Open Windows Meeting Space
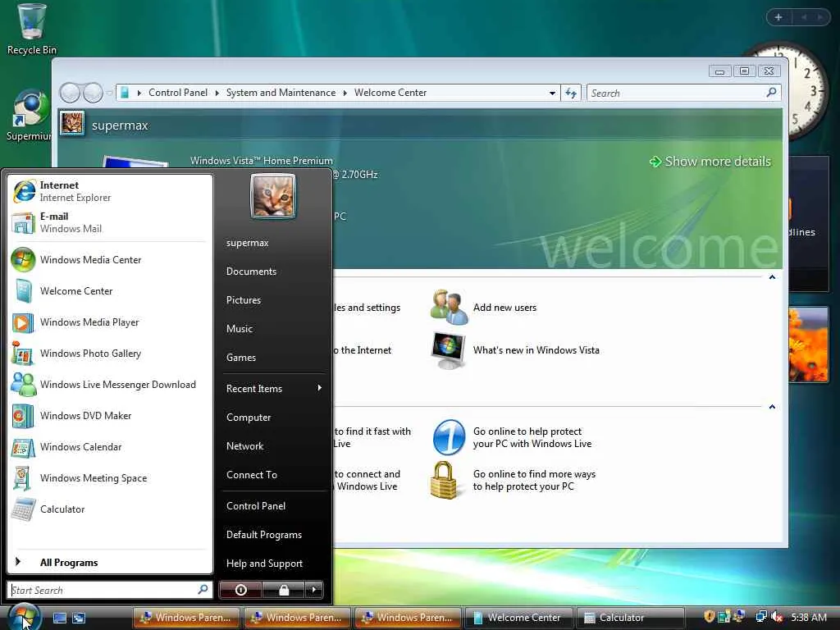This screenshot has width=840, height=630. click(x=110, y=477)
